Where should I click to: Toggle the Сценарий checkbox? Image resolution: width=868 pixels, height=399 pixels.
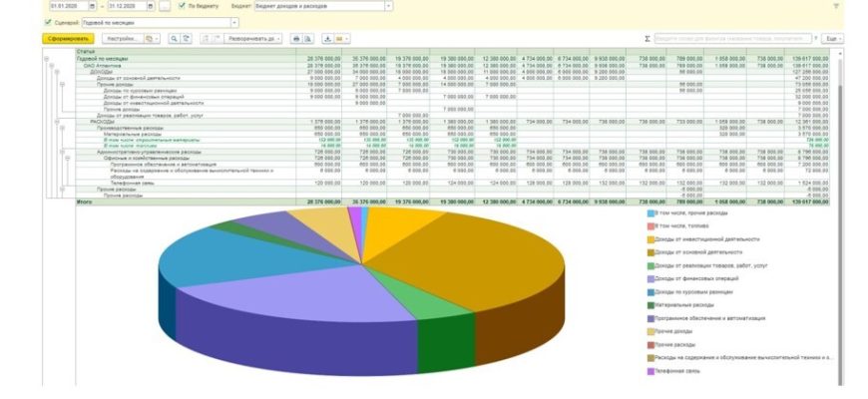(x=48, y=21)
